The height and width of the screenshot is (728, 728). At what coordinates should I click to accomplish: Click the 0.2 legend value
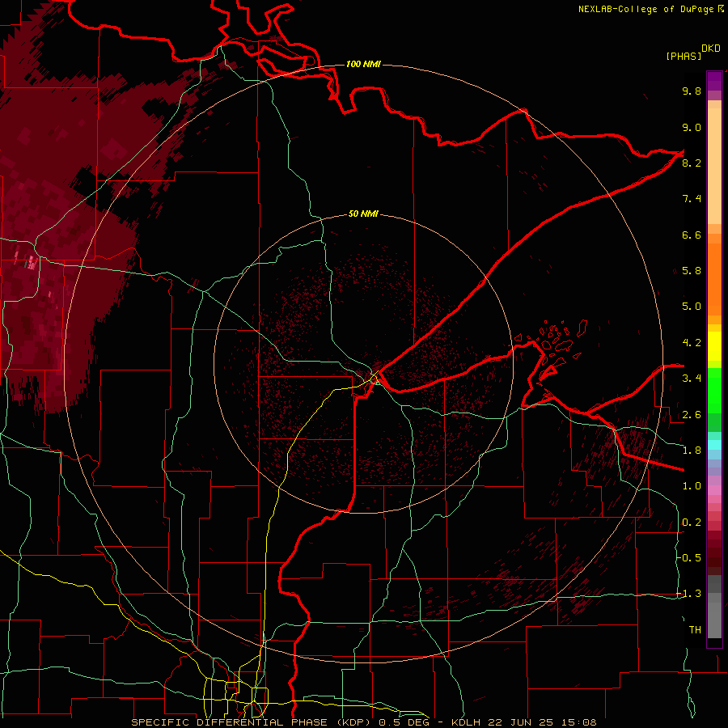692,523
